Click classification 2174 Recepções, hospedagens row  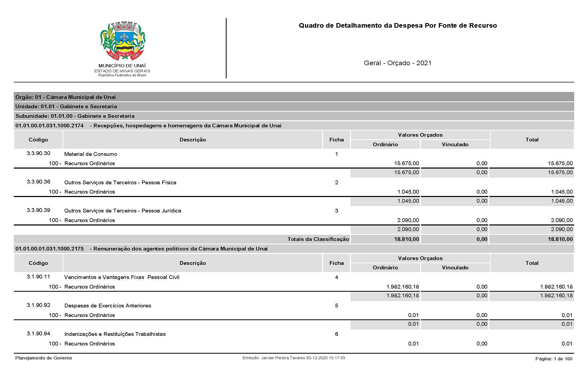point(148,126)
